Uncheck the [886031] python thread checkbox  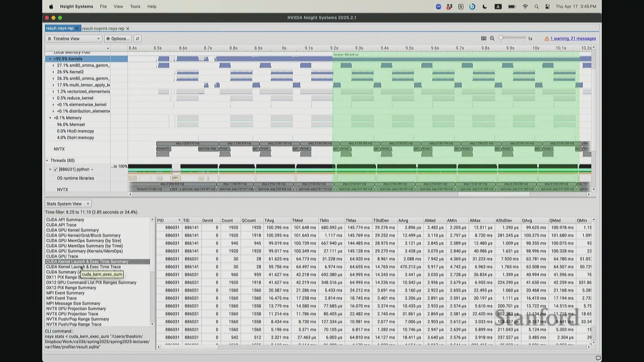tap(55, 170)
